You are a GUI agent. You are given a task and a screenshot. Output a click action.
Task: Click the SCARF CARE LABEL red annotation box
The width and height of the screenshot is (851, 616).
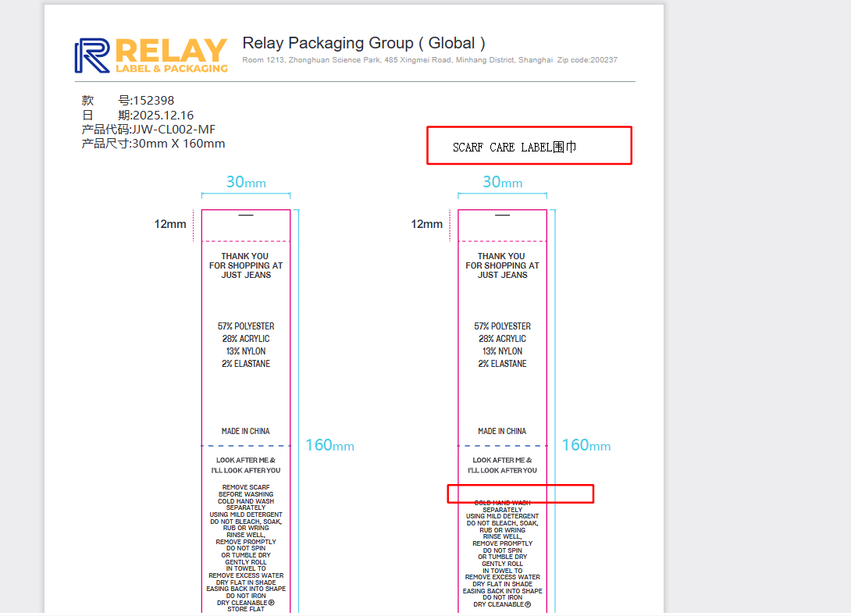[529, 146]
